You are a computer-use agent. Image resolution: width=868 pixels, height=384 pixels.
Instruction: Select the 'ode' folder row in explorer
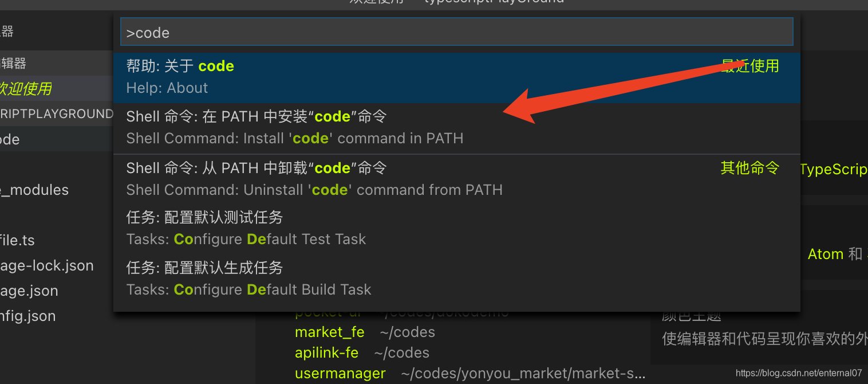click(56, 139)
